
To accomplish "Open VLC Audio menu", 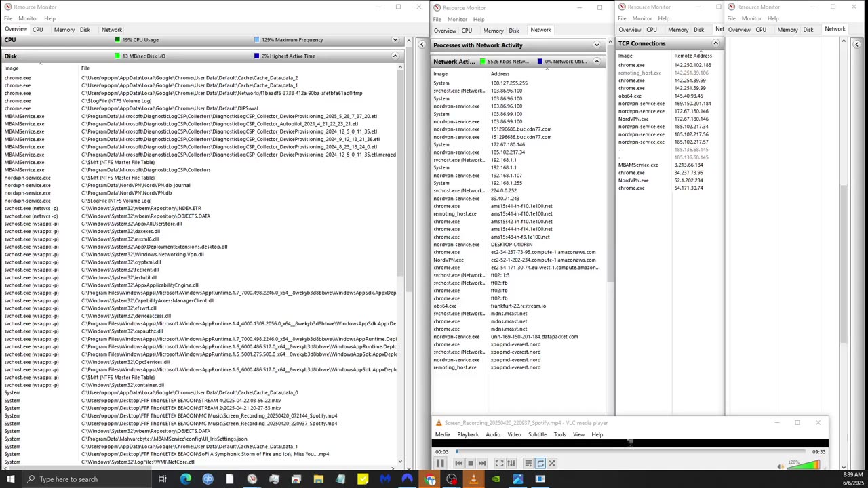I will point(493,434).
